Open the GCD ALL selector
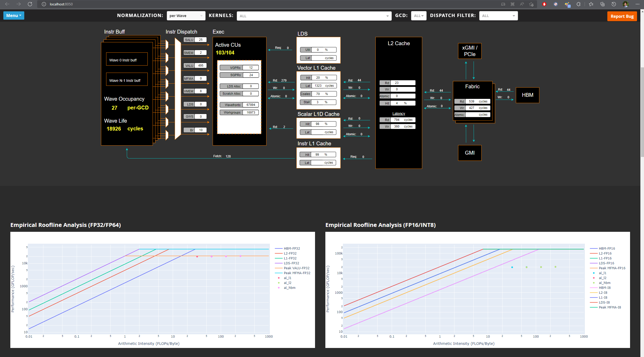Image resolution: width=644 pixels, height=357 pixels. pos(418,16)
